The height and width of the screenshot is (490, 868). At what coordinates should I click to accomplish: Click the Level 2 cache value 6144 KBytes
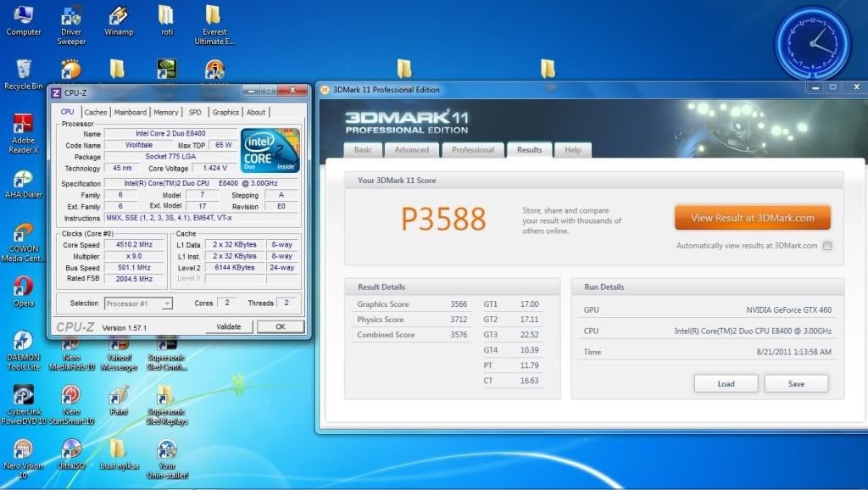[x=235, y=267]
